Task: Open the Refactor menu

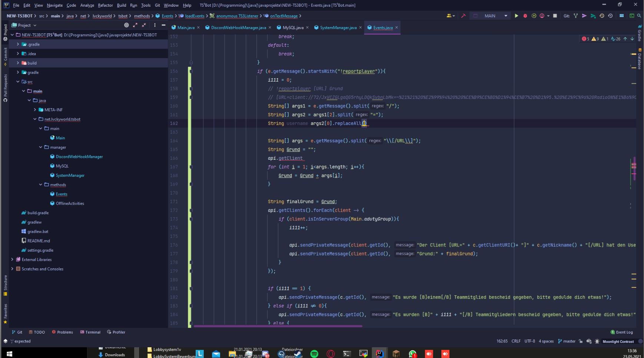Action: tap(105, 5)
